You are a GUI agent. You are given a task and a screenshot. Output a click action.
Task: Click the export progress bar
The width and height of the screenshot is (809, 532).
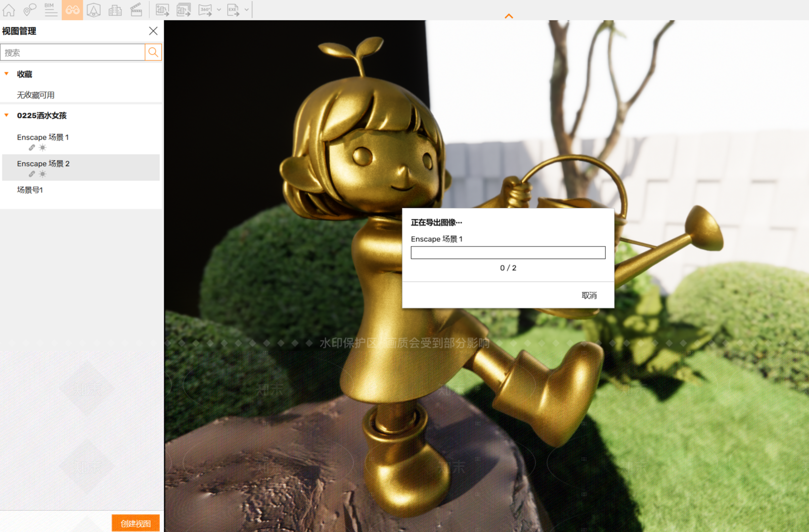[508, 252]
